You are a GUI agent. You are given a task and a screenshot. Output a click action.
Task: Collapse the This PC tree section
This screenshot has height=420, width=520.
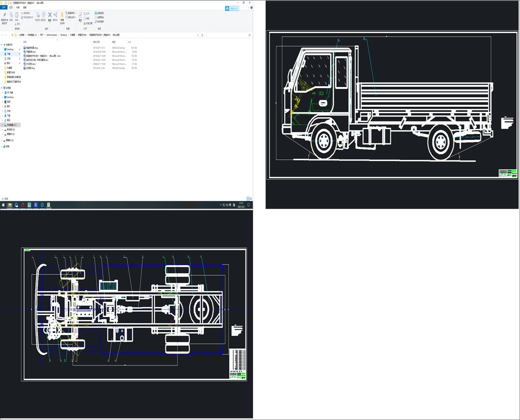pos(2,88)
